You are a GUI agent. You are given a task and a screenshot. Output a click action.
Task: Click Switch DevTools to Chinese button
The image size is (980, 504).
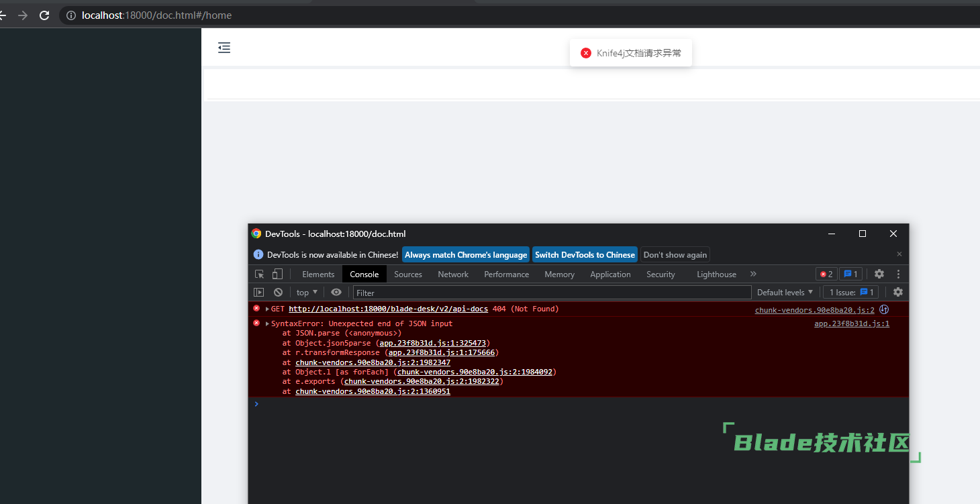585,254
